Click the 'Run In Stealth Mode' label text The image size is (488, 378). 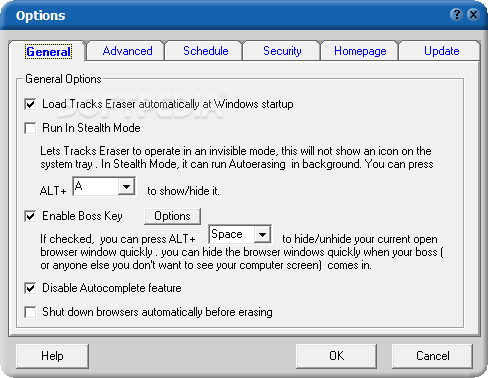coord(91,128)
